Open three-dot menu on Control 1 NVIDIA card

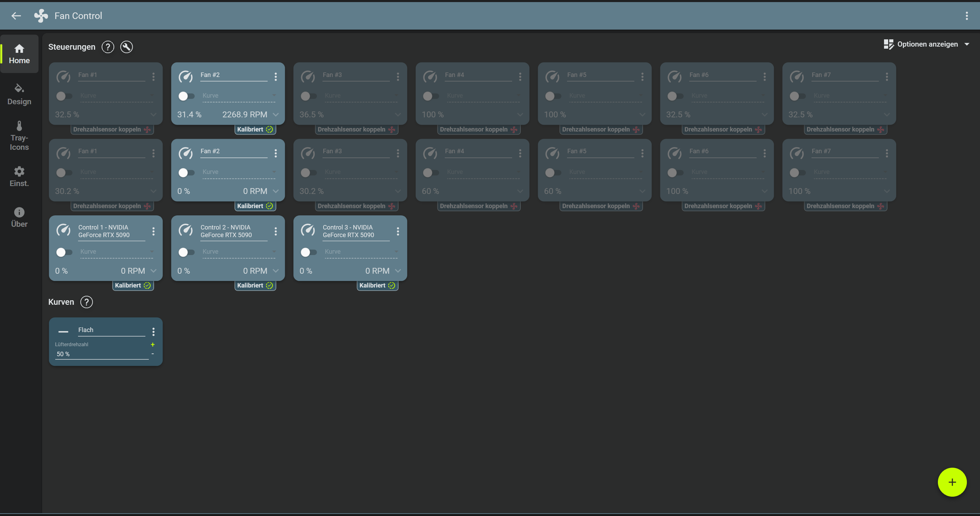pyautogui.click(x=153, y=231)
